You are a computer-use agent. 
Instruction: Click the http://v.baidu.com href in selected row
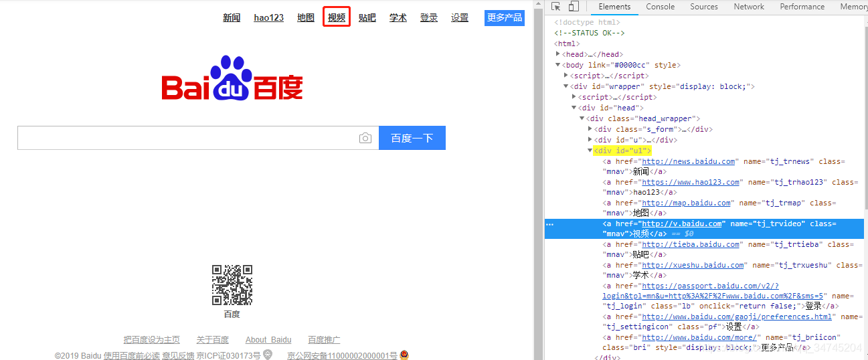682,223
